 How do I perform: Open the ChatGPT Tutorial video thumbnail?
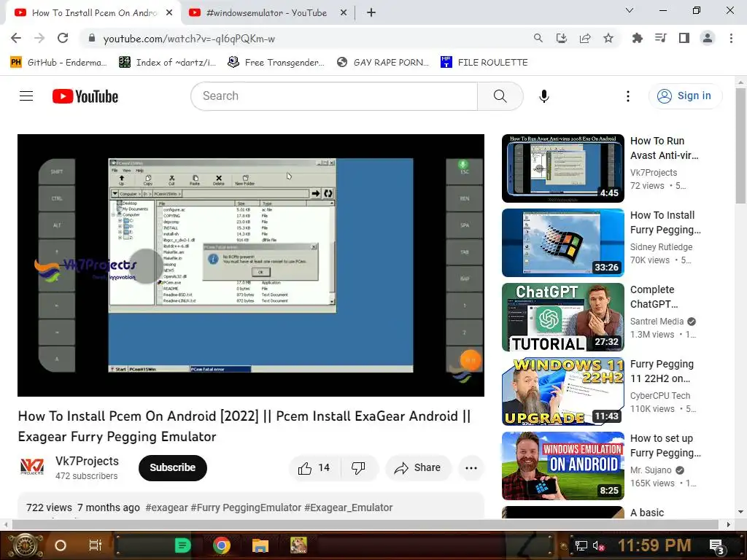(562, 317)
